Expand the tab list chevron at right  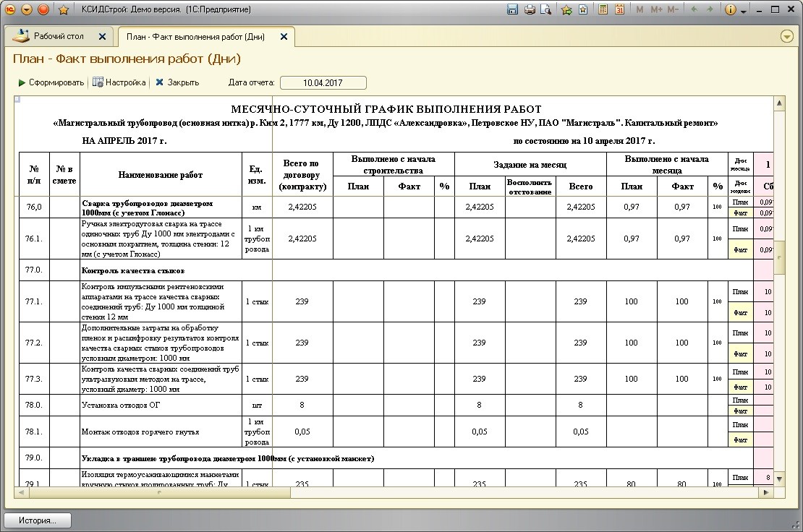[x=786, y=37]
